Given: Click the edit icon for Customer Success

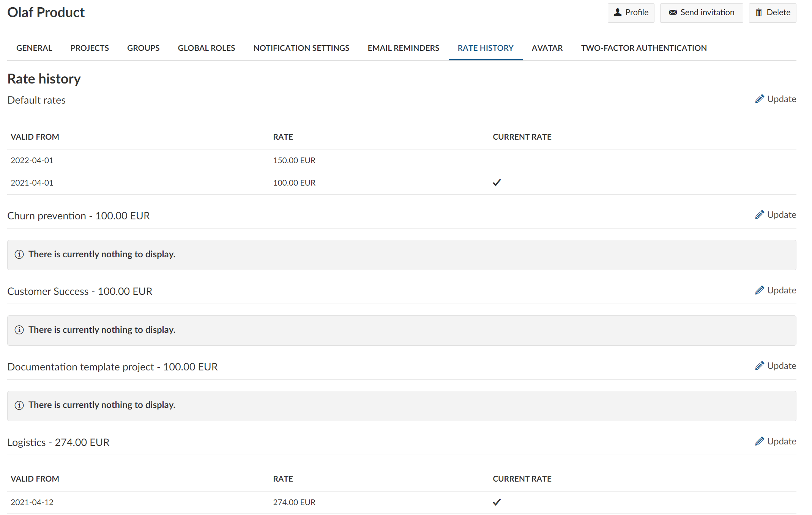Looking at the screenshot, I should click(x=759, y=291).
